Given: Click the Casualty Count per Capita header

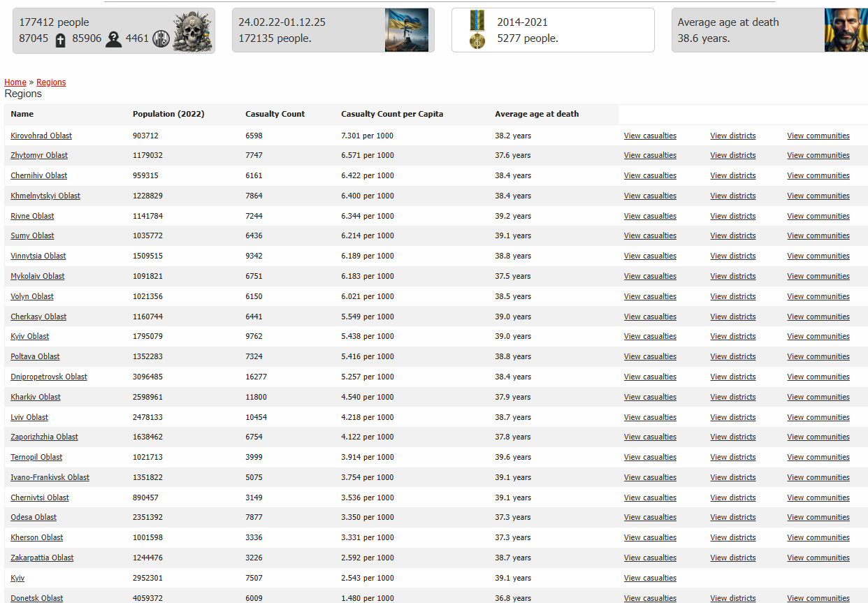Looking at the screenshot, I should pos(392,114).
